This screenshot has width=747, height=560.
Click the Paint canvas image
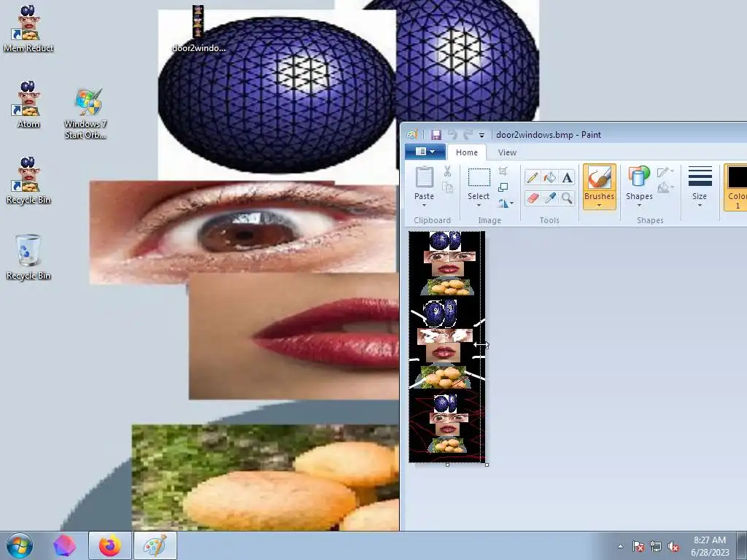pos(447,346)
